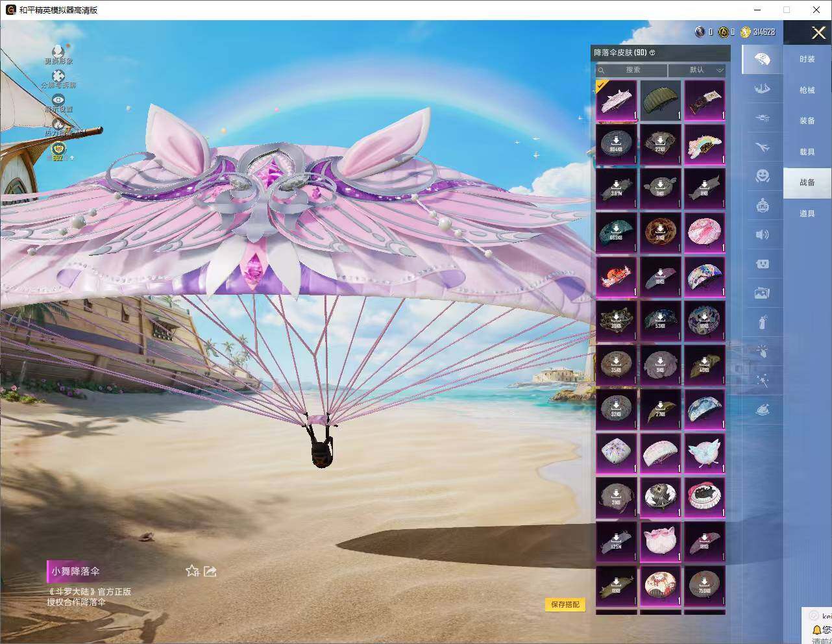Select the parachute skins category icon
832x644 pixels.
763,60
